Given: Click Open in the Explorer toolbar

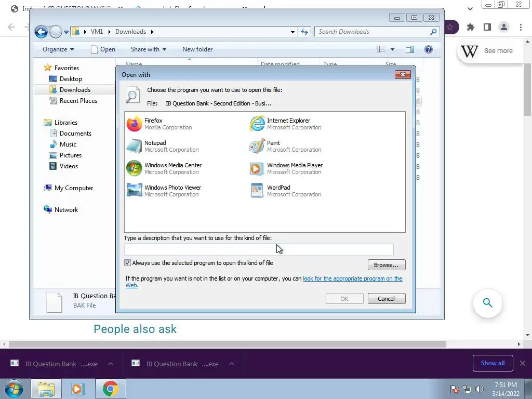Looking at the screenshot, I should pyautogui.click(x=103, y=49).
